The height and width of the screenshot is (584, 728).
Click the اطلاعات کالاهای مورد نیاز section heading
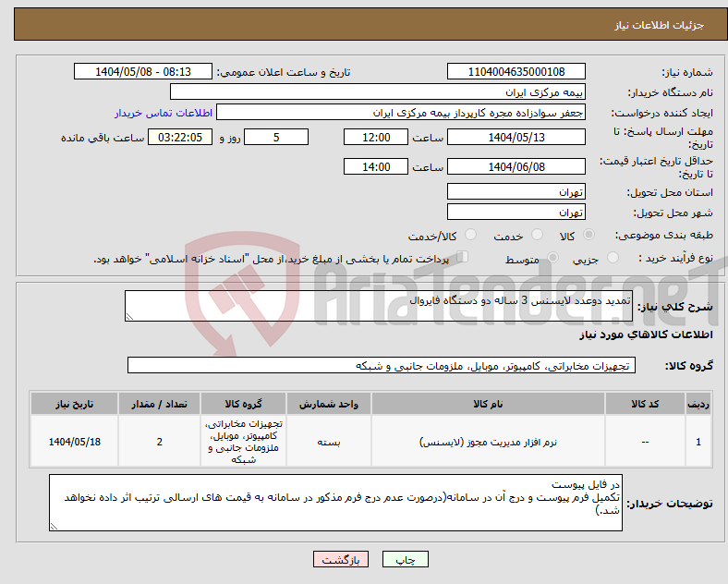646,335
